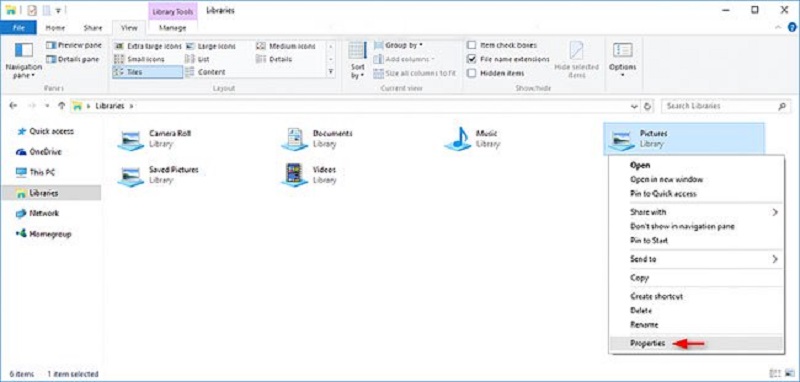This screenshot has width=800, height=382.
Task: Toggle the Details pane
Action: (73, 59)
